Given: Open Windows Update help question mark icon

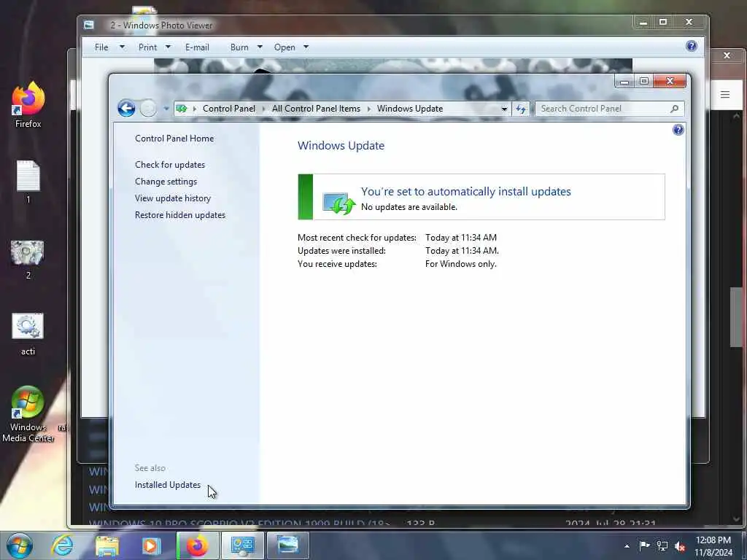Looking at the screenshot, I should click(678, 130).
